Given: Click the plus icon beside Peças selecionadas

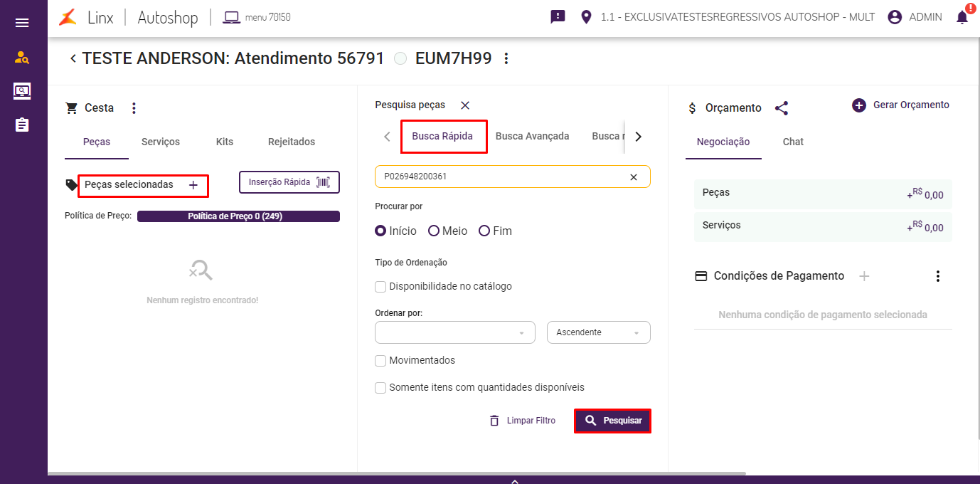Looking at the screenshot, I should coord(193,185).
